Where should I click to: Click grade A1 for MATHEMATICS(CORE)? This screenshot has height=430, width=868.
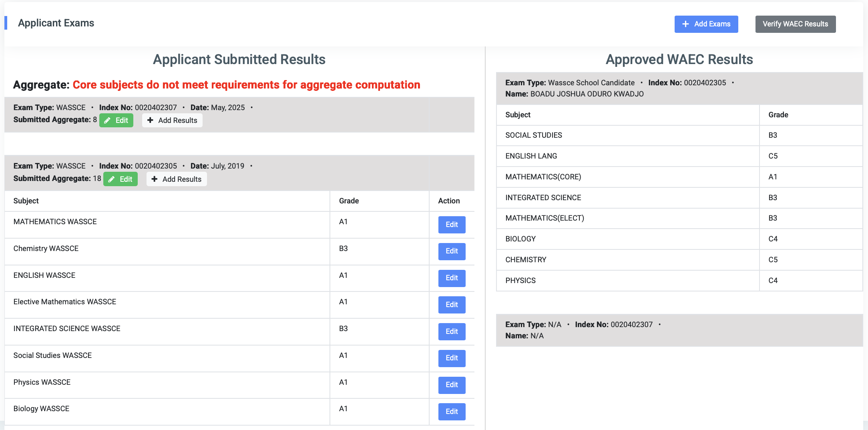pyautogui.click(x=773, y=177)
